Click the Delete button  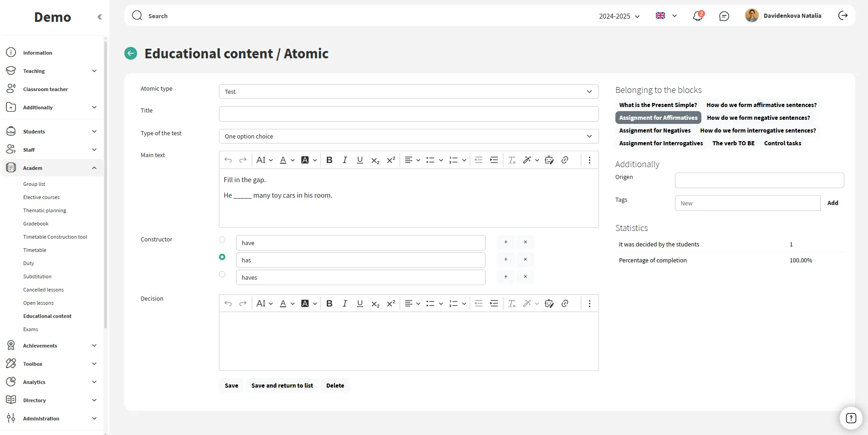(x=335, y=385)
